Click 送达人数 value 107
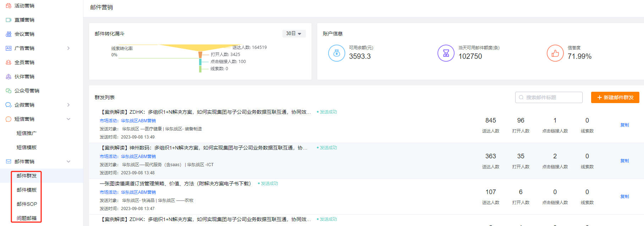Image resolution: width=644 pixels, height=226 pixels. tap(491, 192)
